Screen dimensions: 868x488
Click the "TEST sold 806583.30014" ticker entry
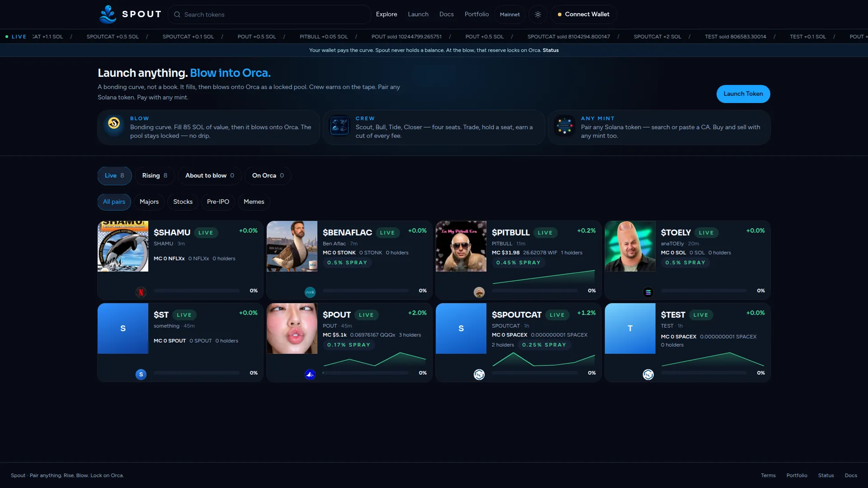pos(736,37)
